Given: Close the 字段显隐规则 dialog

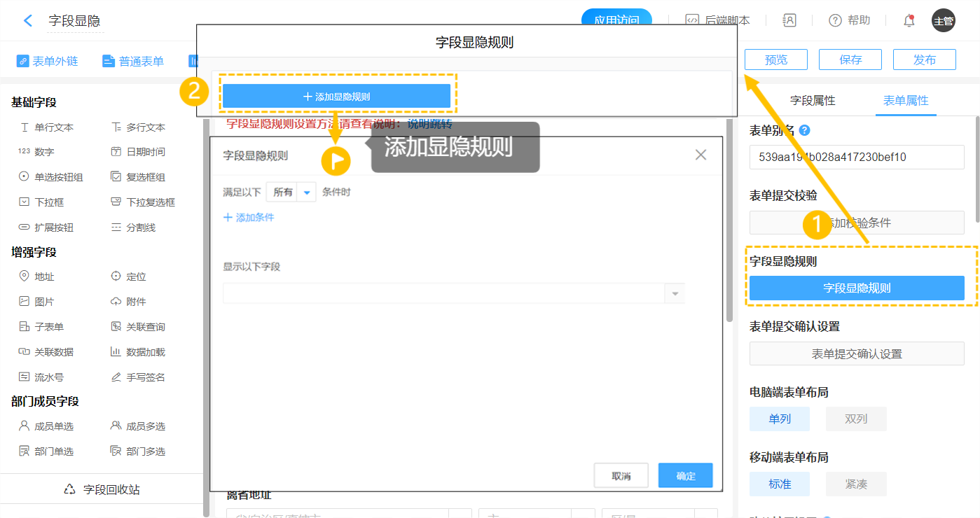Looking at the screenshot, I should 701,155.
